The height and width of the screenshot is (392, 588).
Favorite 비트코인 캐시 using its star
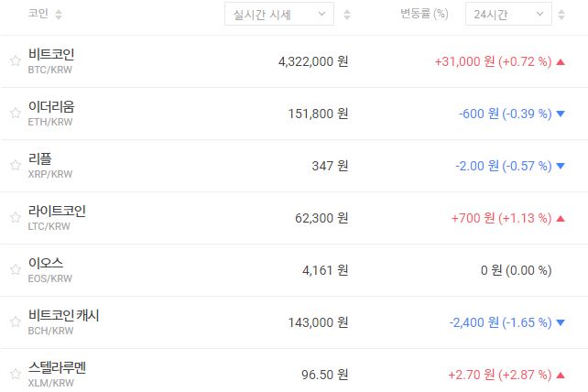click(15, 322)
